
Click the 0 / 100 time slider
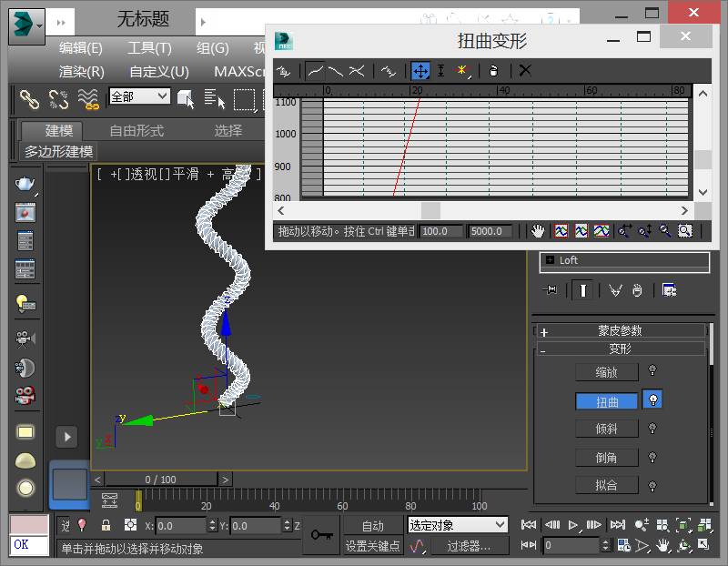pos(160,480)
